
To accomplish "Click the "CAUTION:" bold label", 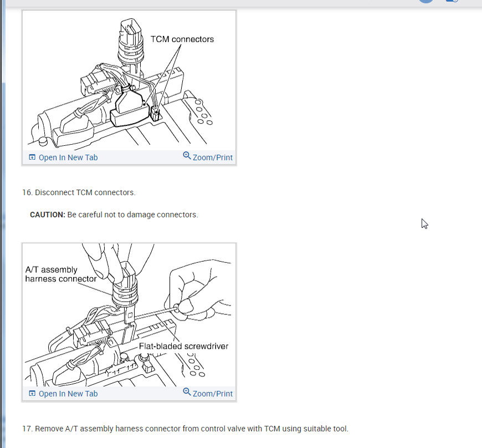I will click(48, 215).
